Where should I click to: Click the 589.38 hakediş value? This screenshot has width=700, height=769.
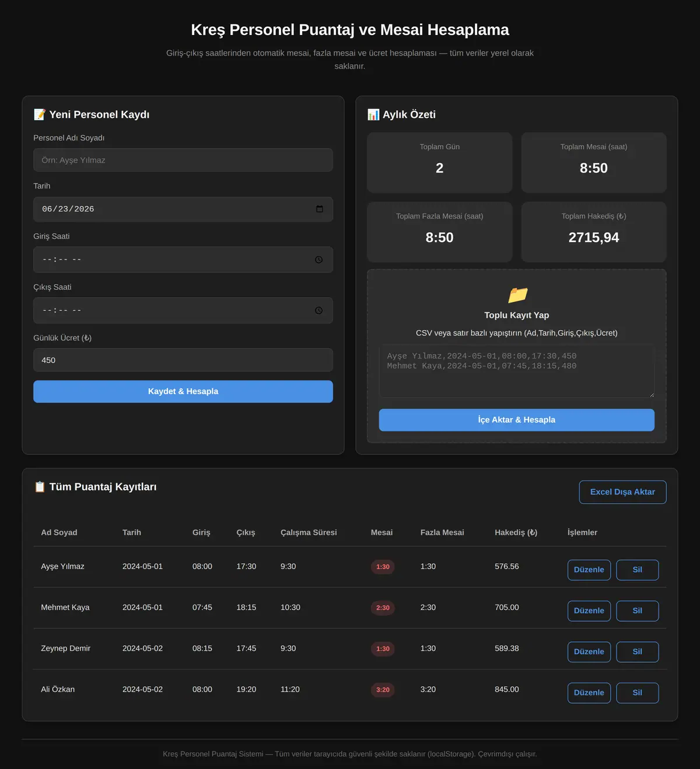(507, 648)
